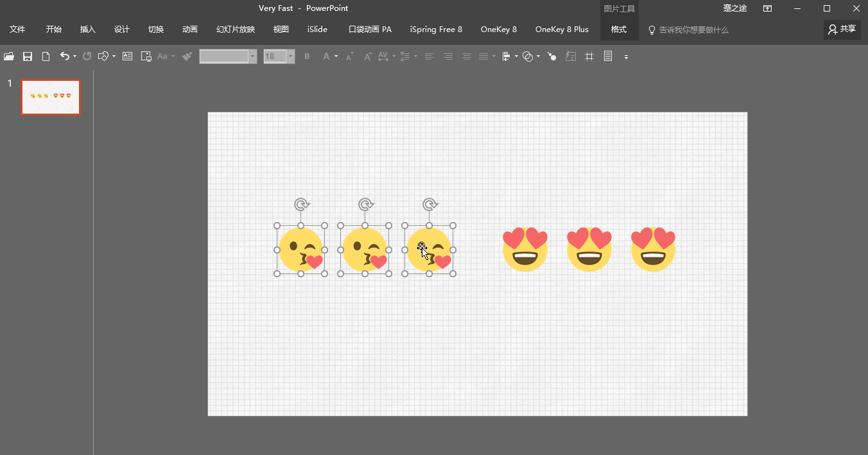
Task: Open the align objects dropdown arrow
Action: [x=516, y=56]
